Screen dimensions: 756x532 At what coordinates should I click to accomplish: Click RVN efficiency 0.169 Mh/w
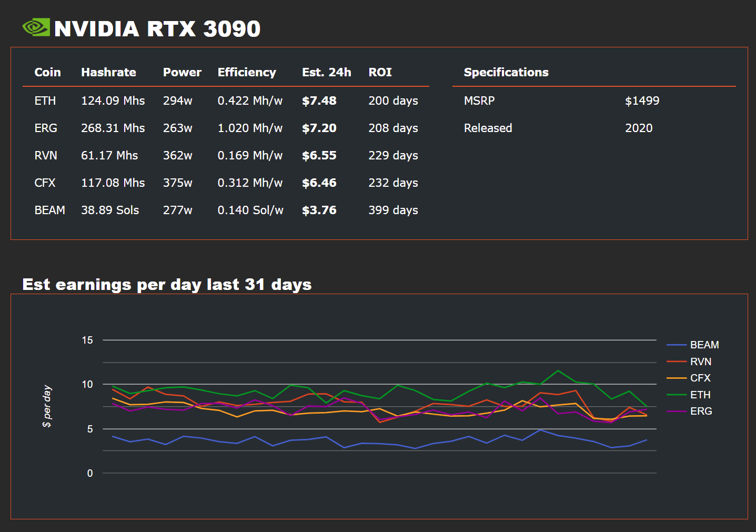tap(250, 155)
